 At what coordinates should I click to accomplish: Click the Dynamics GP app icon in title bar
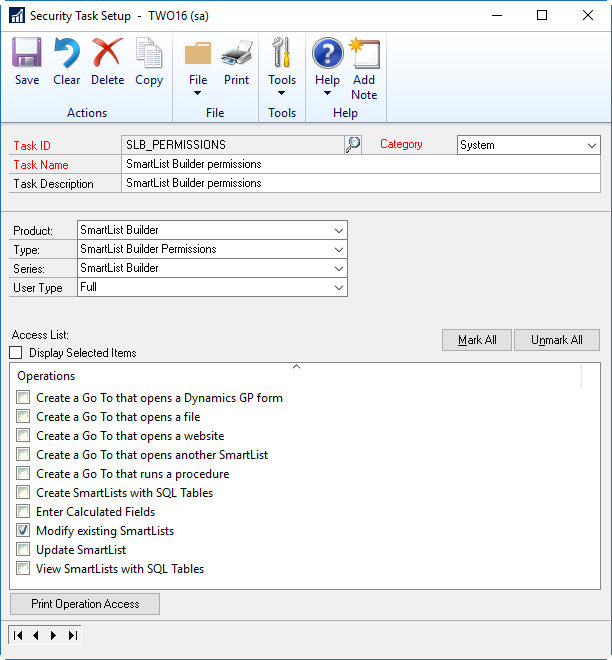17,16
